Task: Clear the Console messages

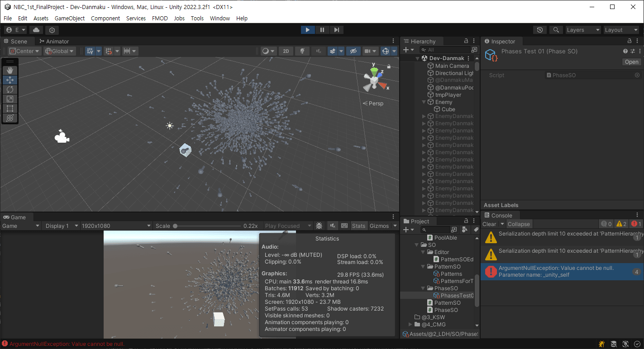Action: [489, 224]
